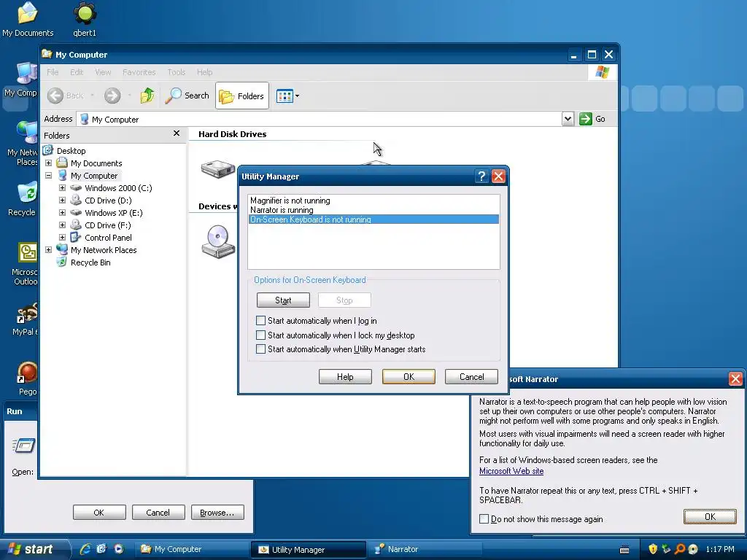Click the Search toolbar button
Viewport: 747px width, 560px height.
coord(187,96)
